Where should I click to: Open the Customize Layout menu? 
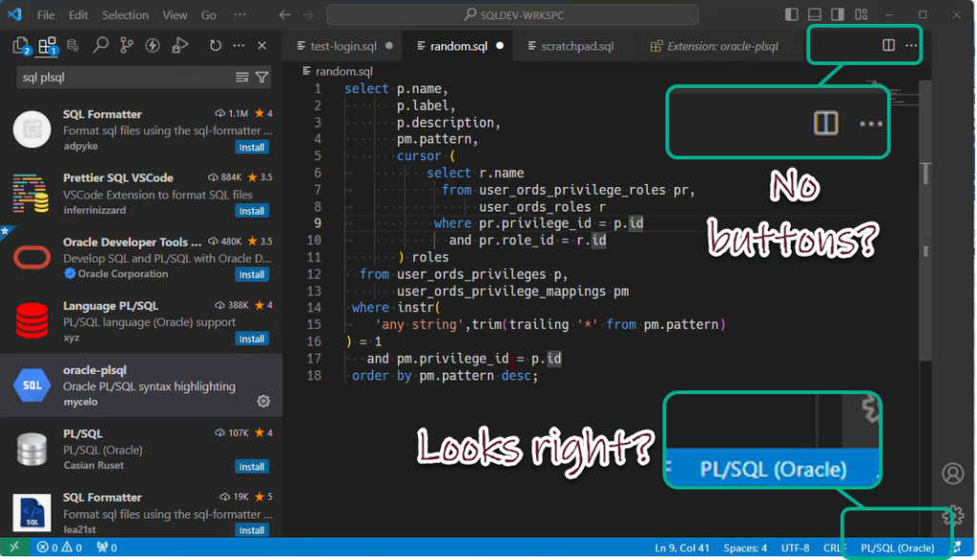862,14
